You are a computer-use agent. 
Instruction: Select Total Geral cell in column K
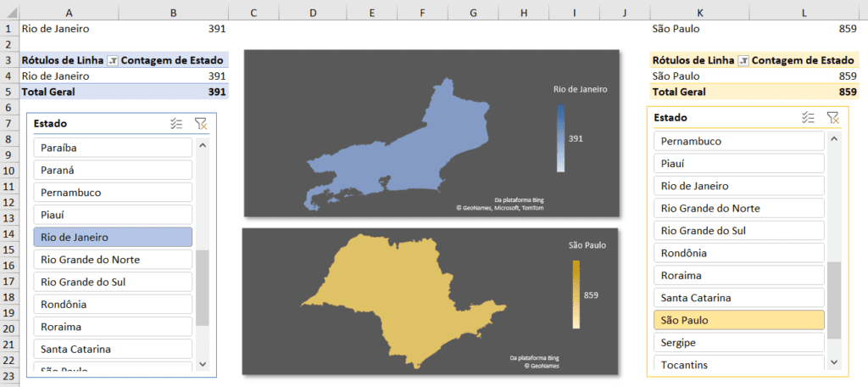click(700, 92)
